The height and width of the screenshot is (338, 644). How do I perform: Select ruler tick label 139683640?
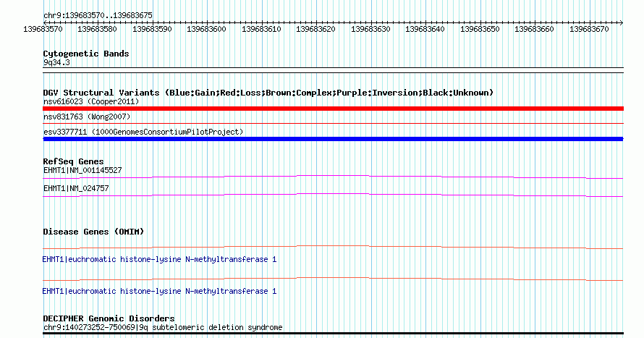click(x=425, y=29)
